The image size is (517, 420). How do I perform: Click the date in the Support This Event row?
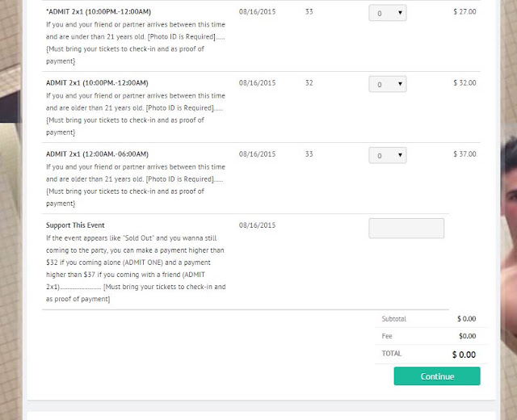coord(257,225)
